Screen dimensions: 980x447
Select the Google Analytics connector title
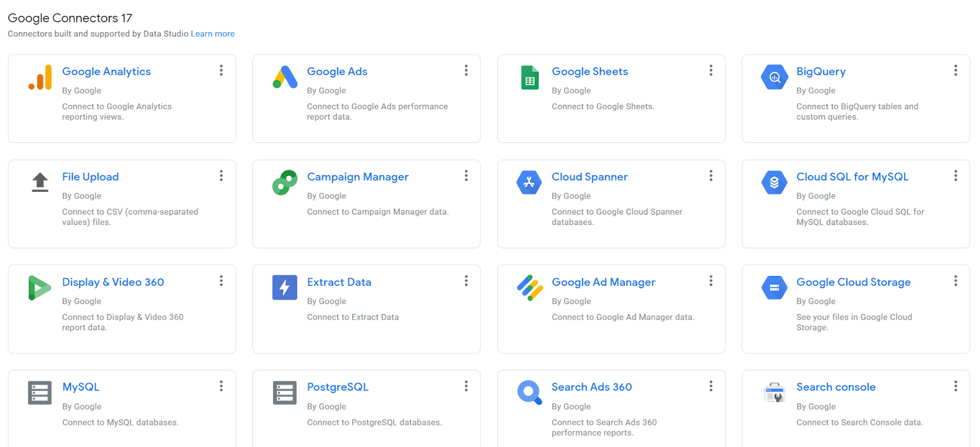tap(107, 72)
